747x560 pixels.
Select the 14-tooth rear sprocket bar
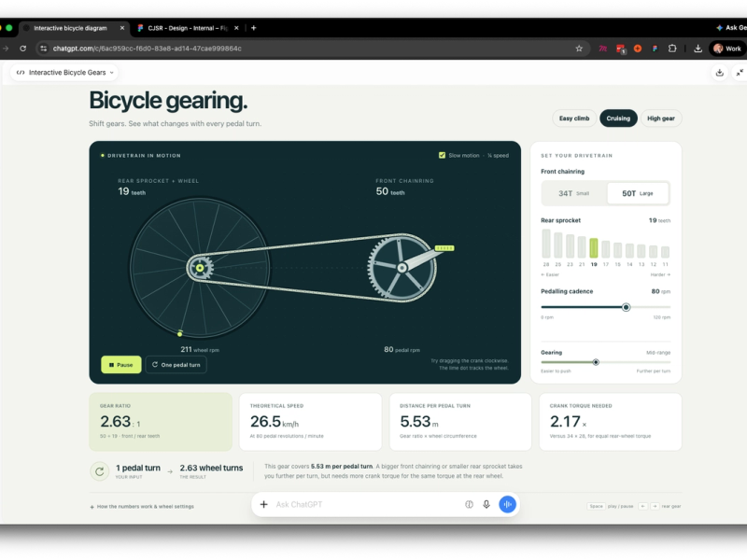(629, 250)
